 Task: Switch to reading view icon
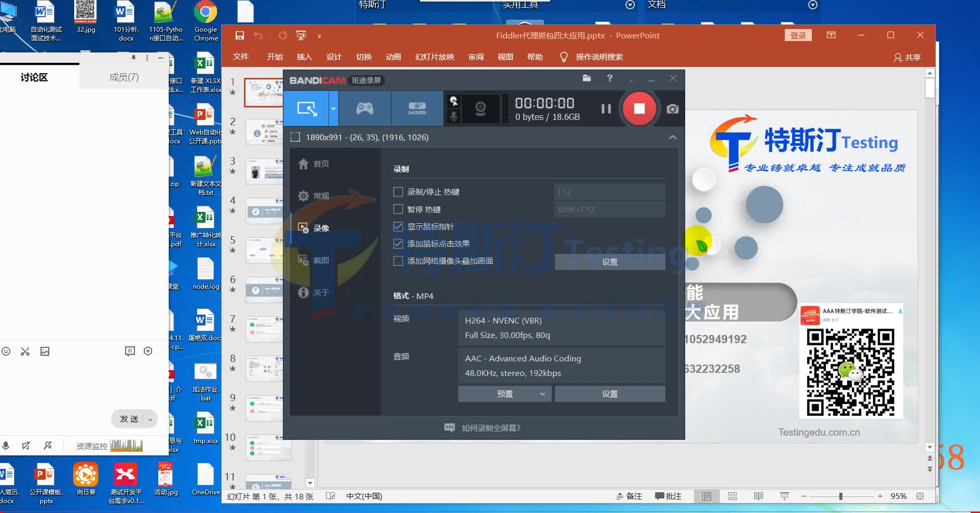click(x=758, y=496)
